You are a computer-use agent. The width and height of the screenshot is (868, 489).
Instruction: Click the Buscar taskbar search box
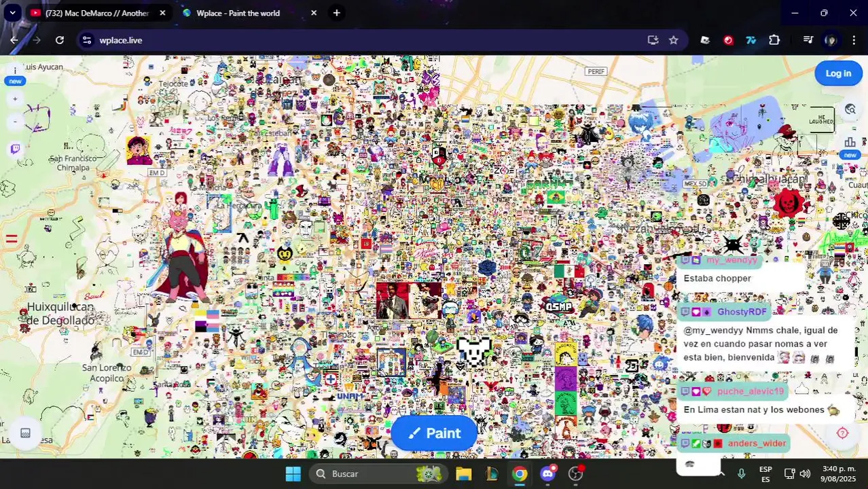(x=378, y=473)
